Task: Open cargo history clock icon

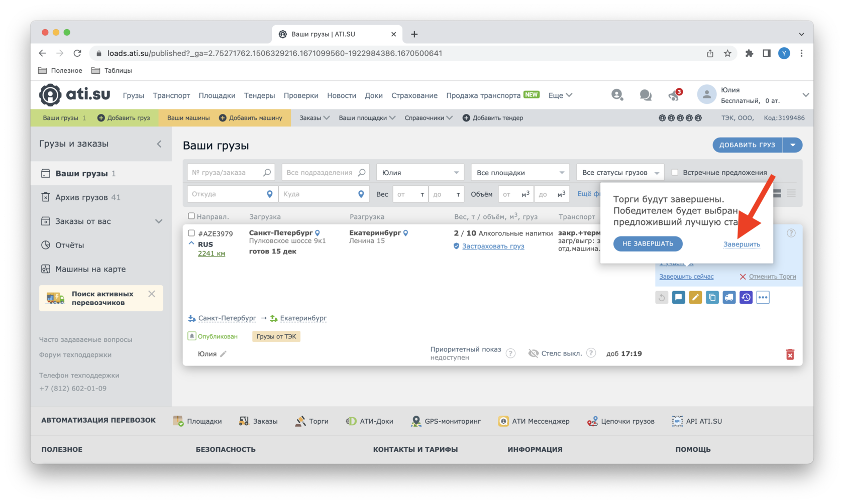Action: click(746, 298)
